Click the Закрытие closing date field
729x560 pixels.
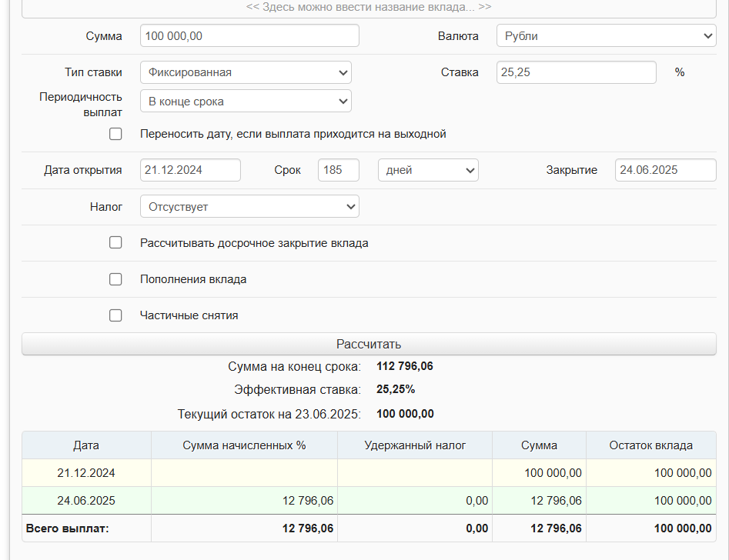[665, 170]
